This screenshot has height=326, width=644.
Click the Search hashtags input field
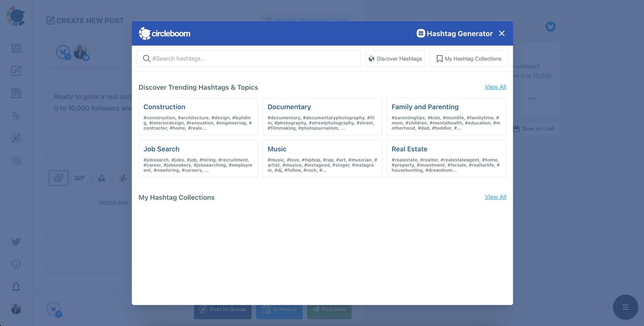pos(248,59)
